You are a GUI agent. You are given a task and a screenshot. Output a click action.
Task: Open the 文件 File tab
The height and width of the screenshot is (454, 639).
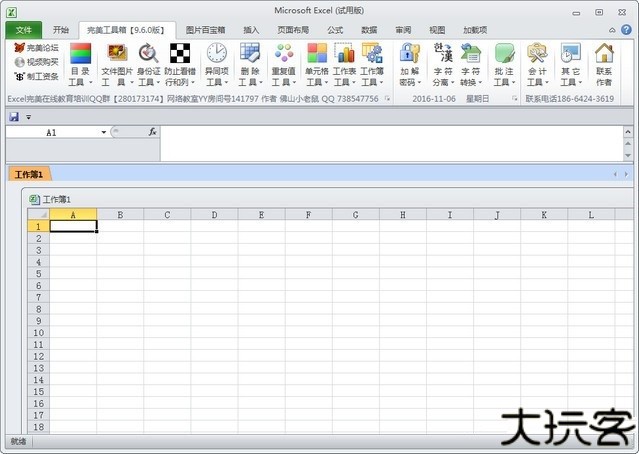24,30
